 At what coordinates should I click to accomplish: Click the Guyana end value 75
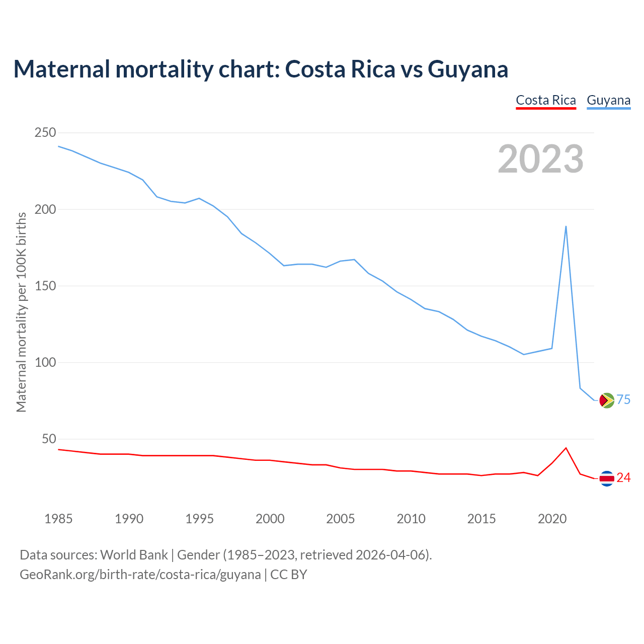[x=623, y=400]
